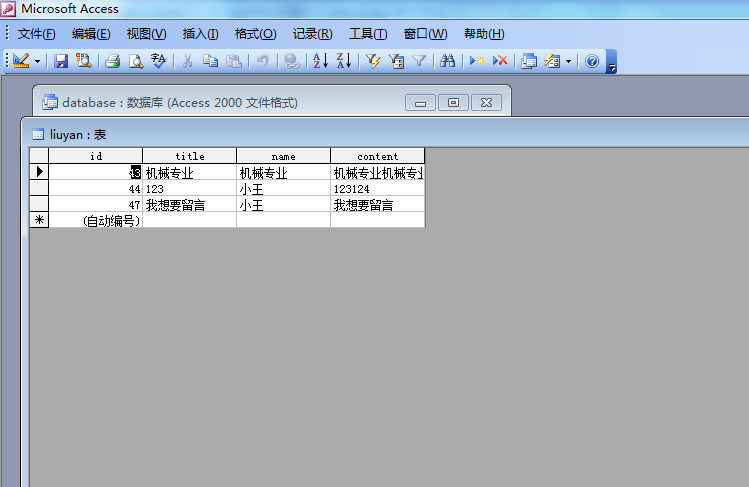Click name cell 小王 in row 44

pyautogui.click(x=283, y=189)
